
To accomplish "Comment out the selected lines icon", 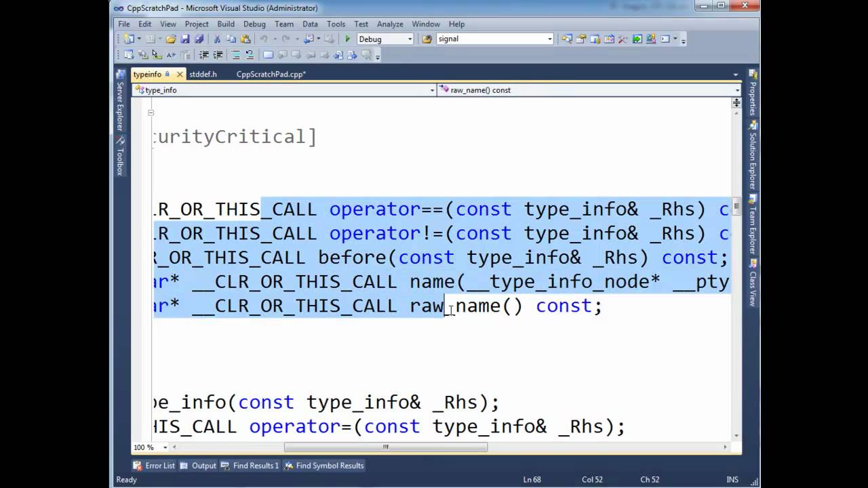I will (x=235, y=55).
